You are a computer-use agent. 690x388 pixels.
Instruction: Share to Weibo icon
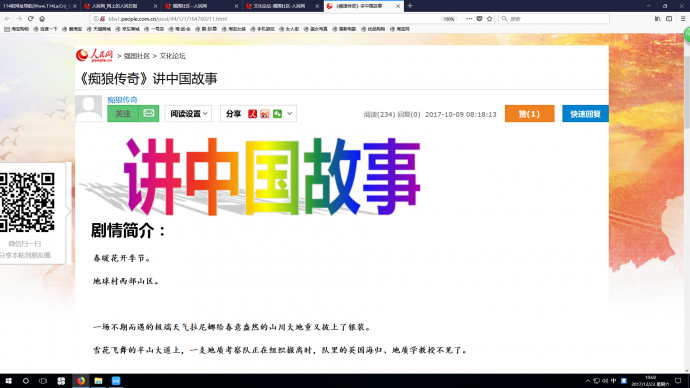264,114
